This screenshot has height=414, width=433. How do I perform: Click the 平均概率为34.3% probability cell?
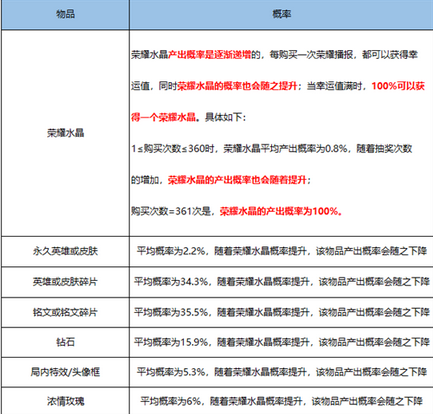pos(281,282)
